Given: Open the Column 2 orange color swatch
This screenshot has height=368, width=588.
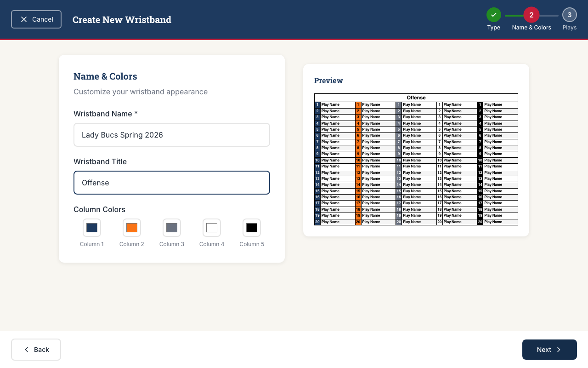Looking at the screenshot, I should click(132, 228).
